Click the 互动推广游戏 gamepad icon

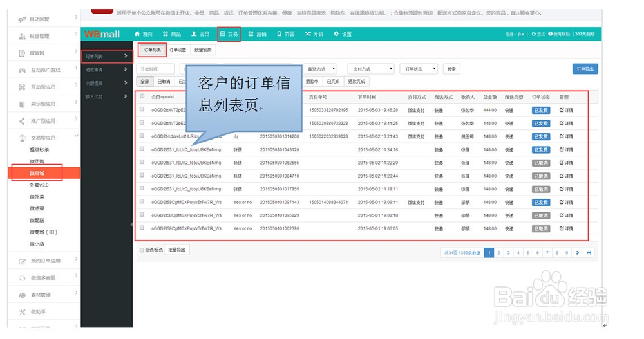click(22, 70)
